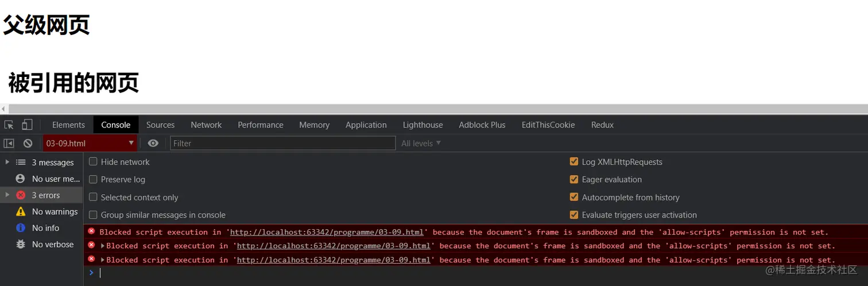868x286 pixels.
Task: Select the yellow warnings triangle icon
Action: pos(21,211)
